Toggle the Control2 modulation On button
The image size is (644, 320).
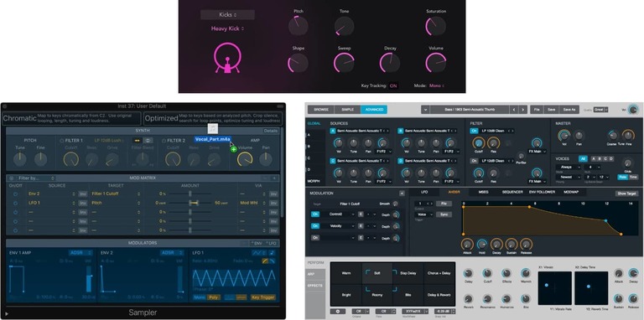tap(315, 214)
